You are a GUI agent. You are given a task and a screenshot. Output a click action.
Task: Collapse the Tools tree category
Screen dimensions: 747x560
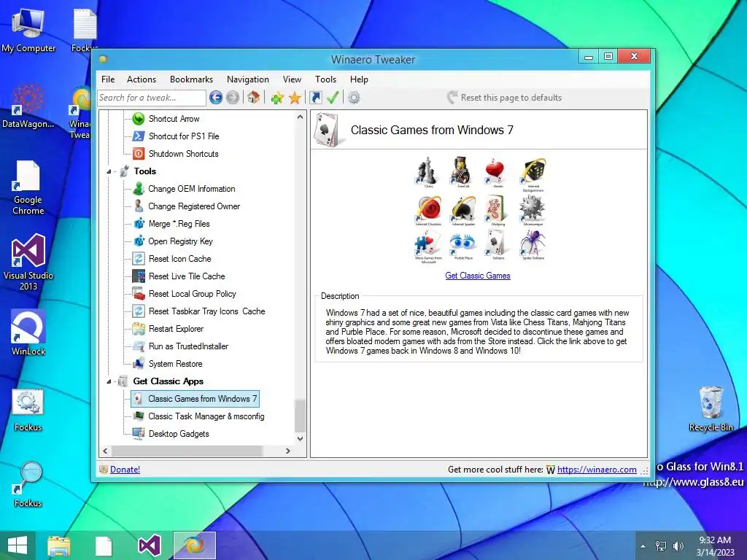pyautogui.click(x=109, y=171)
